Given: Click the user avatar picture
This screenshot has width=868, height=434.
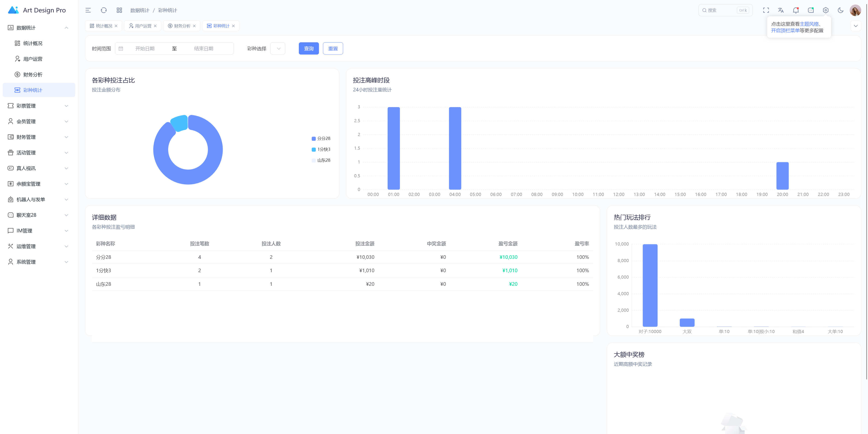Looking at the screenshot, I should pos(855,10).
